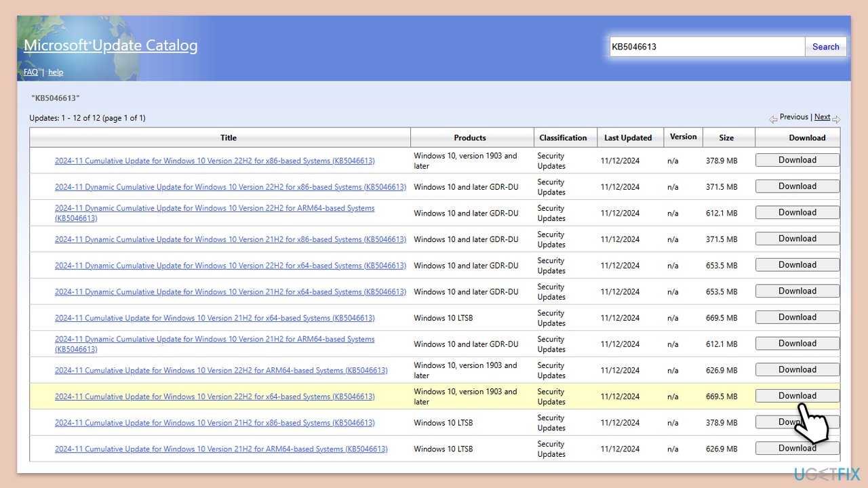Click the next page arrow icon
This screenshot has width=868, height=488.
tap(836, 119)
